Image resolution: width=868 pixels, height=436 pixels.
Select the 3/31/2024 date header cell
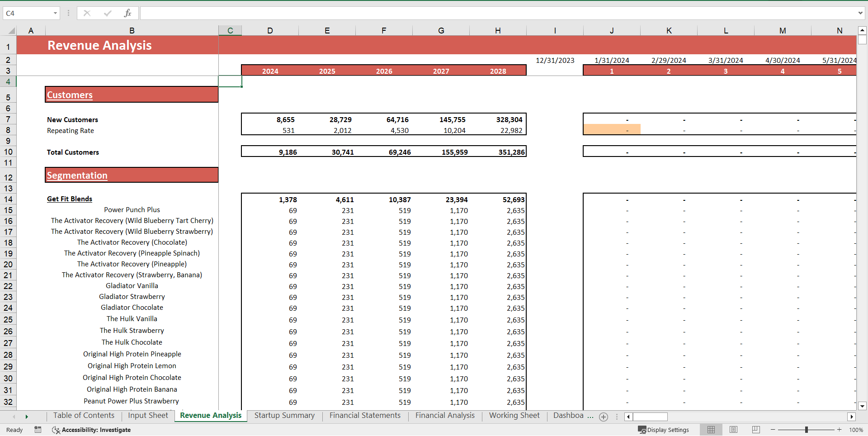726,60
